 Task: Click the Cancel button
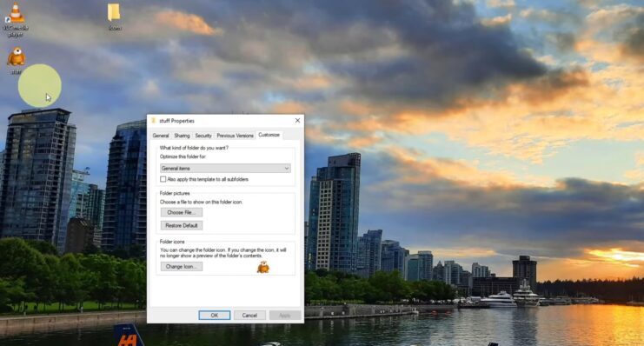(x=249, y=316)
